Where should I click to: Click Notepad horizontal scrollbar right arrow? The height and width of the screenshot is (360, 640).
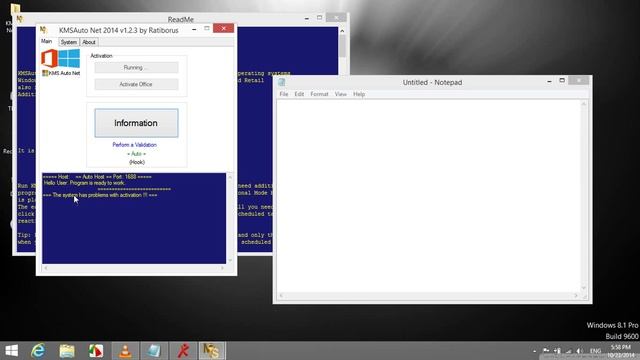(x=576, y=296)
